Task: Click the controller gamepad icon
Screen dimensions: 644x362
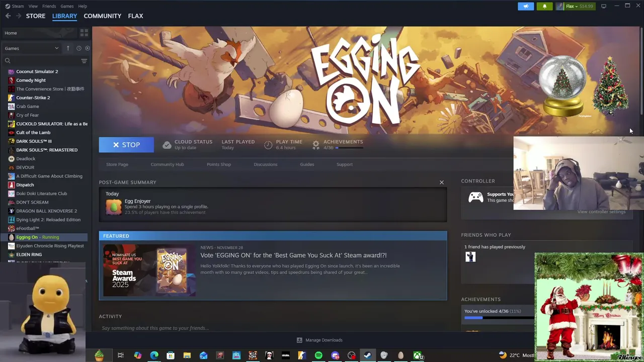Action: [x=475, y=197]
